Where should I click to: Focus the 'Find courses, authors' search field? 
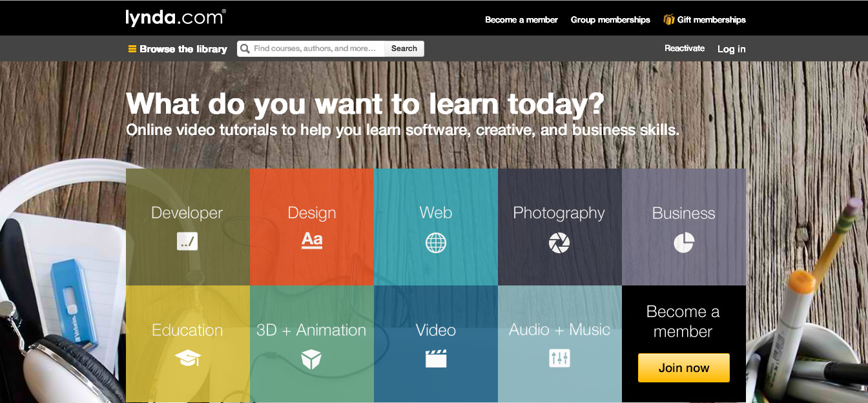coord(315,48)
